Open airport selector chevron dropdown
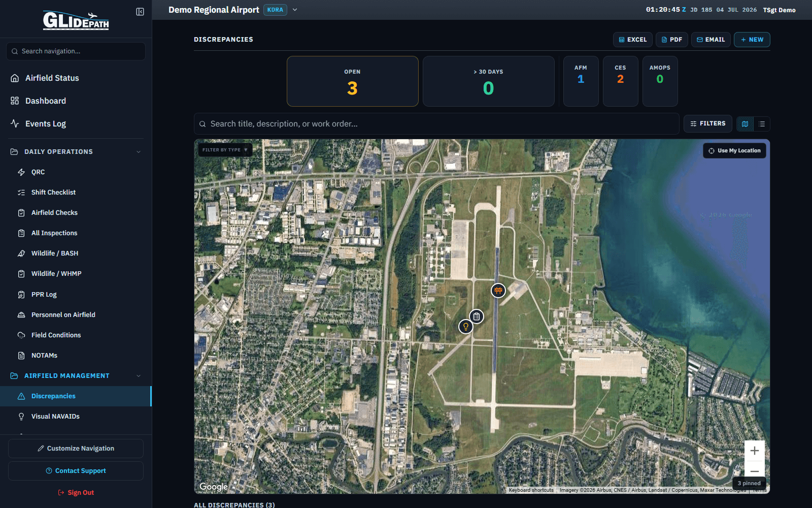This screenshot has height=508, width=812. click(295, 10)
